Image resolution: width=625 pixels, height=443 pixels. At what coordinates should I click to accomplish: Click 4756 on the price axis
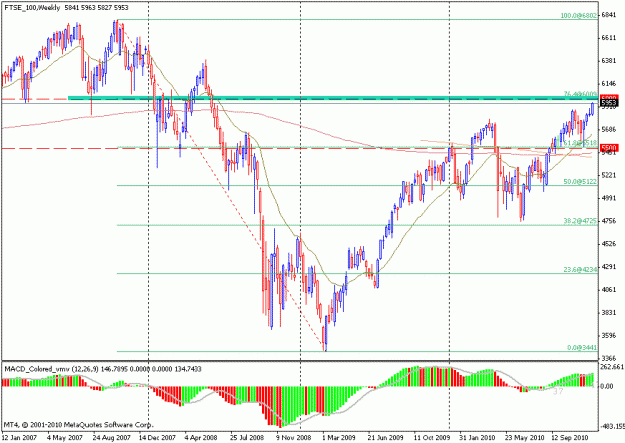[609, 221]
